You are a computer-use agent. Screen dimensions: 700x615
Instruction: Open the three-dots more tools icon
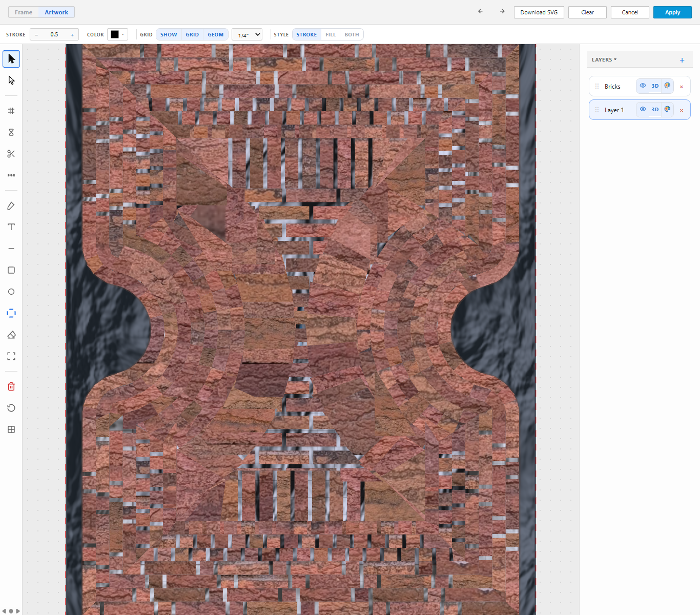coord(11,175)
